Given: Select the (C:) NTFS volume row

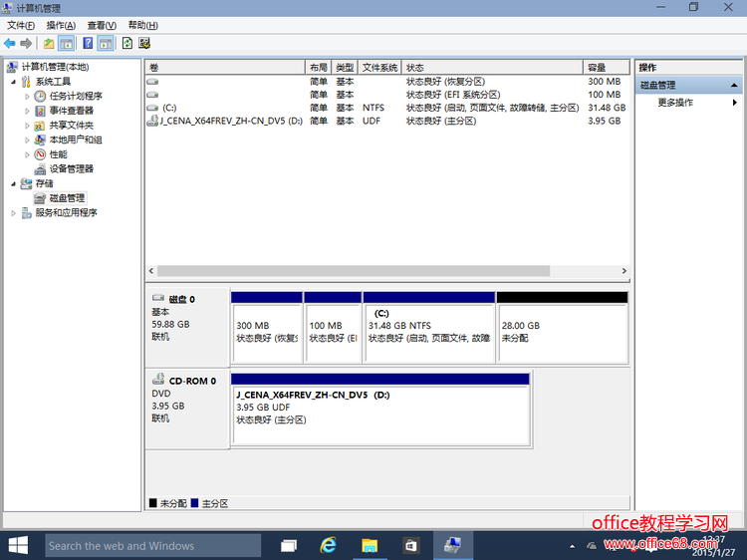Looking at the screenshot, I should [387, 108].
